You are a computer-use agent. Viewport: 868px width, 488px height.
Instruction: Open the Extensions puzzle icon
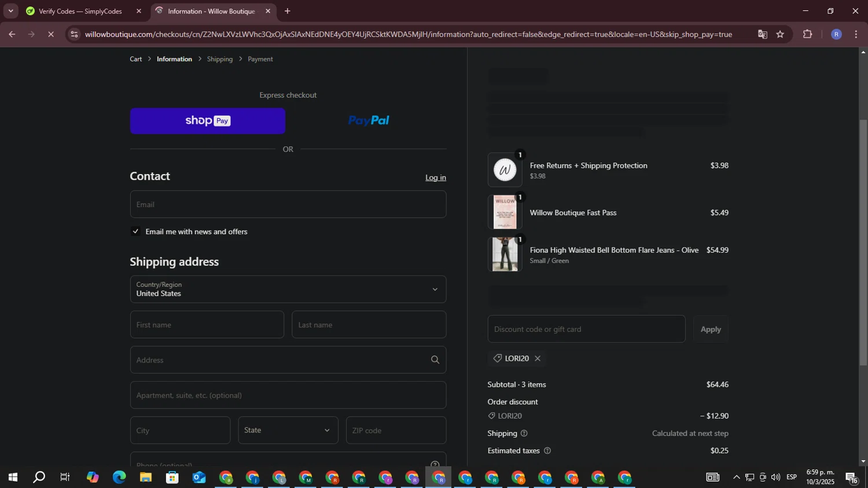(808, 34)
